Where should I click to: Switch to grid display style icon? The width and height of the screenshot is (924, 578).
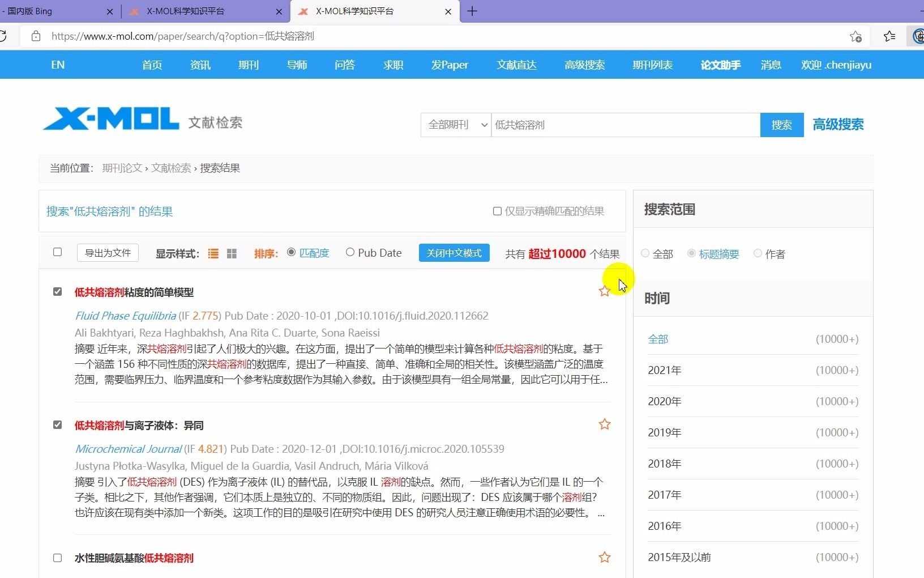pyautogui.click(x=232, y=253)
